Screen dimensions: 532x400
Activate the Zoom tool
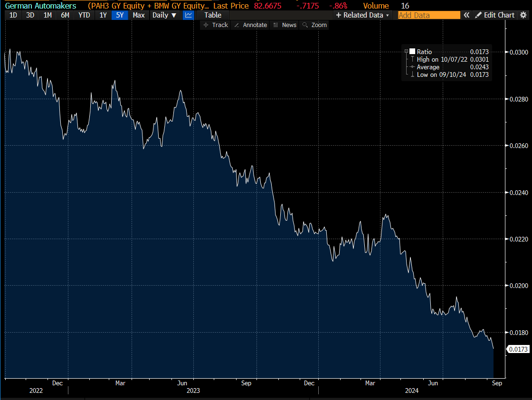click(x=314, y=25)
